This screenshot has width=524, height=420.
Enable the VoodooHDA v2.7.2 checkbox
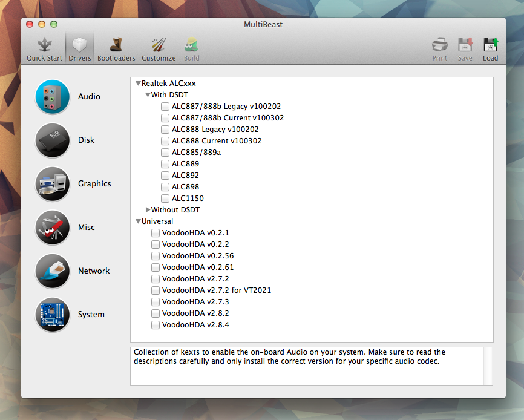[x=156, y=279]
